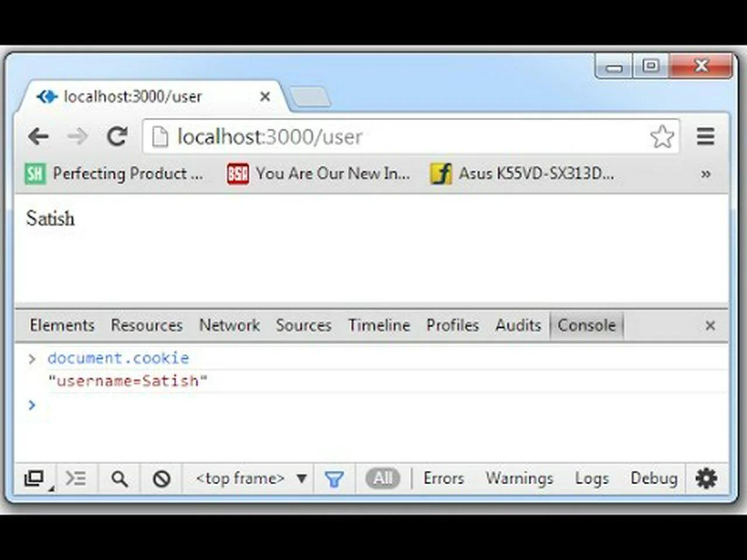The width and height of the screenshot is (747, 560).
Task: Reload the localhost:3000/user page
Action: pyautogui.click(x=117, y=136)
